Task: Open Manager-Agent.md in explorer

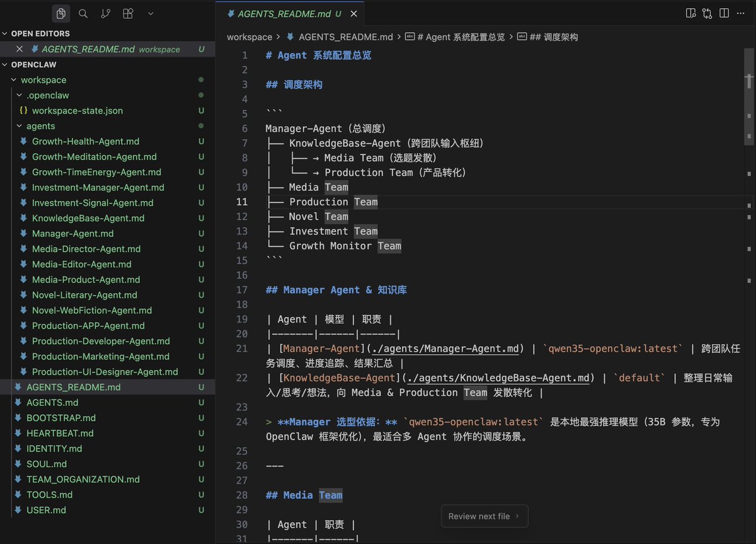Action: pos(73,233)
